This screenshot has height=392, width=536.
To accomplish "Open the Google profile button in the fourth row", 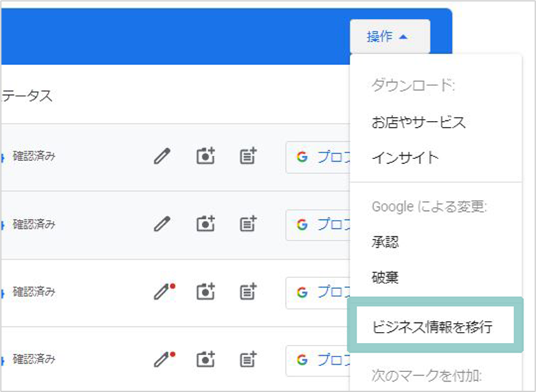I will pyautogui.click(x=318, y=361).
